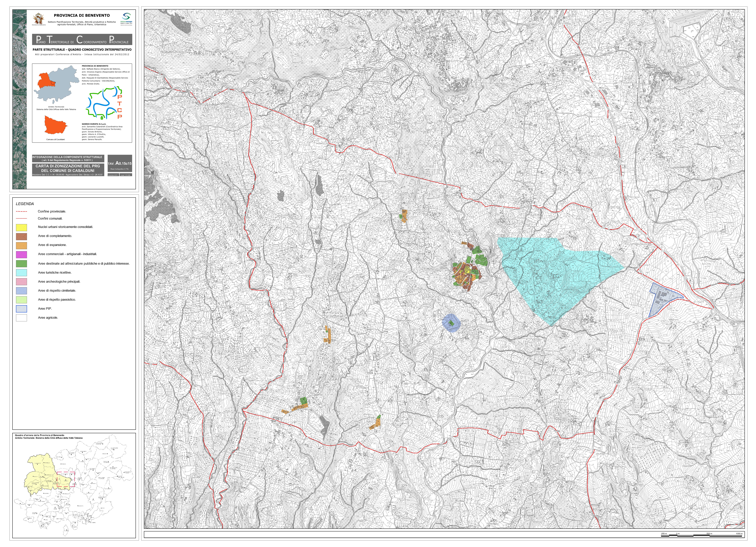Viewport: 756px width, 547px height.
Task: Pick the blue 'Aree di rispetto cimiteriale' swatch
Action: pyautogui.click(x=21, y=291)
